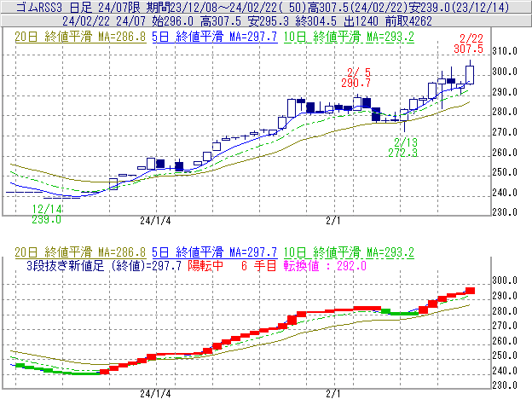Click the 3段抜き新値足 (終値)=297.7 label
532x405 pixels.
pyautogui.click(x=104, y=265)
